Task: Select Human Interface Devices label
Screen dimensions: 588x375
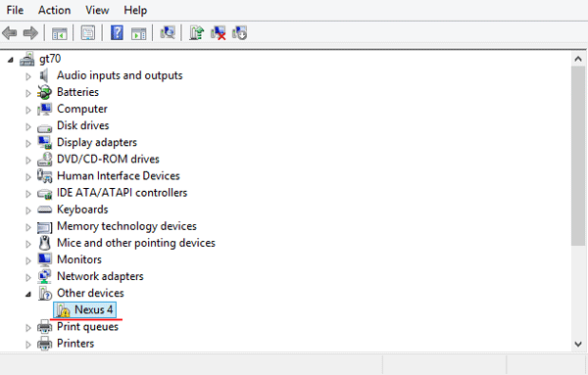Action: (119, 175)
